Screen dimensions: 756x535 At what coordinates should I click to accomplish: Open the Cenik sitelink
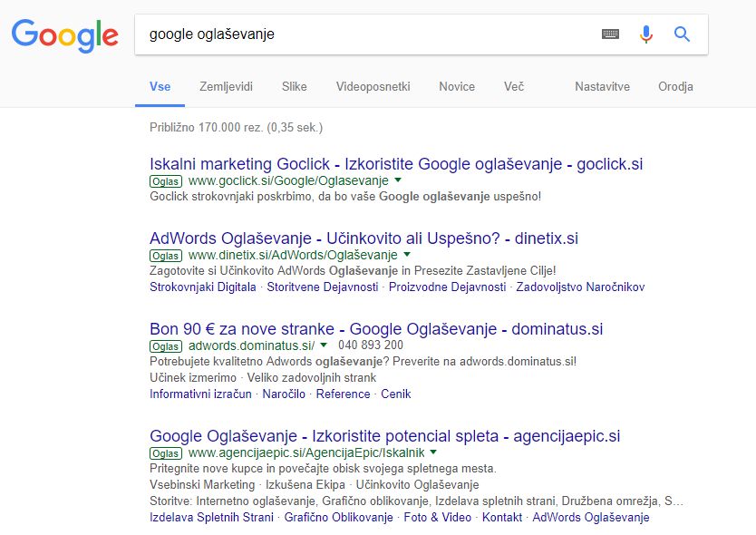396,394
